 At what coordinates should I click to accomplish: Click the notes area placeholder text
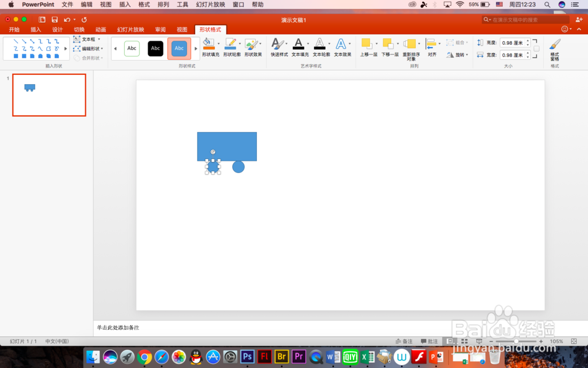coord(118,327)
